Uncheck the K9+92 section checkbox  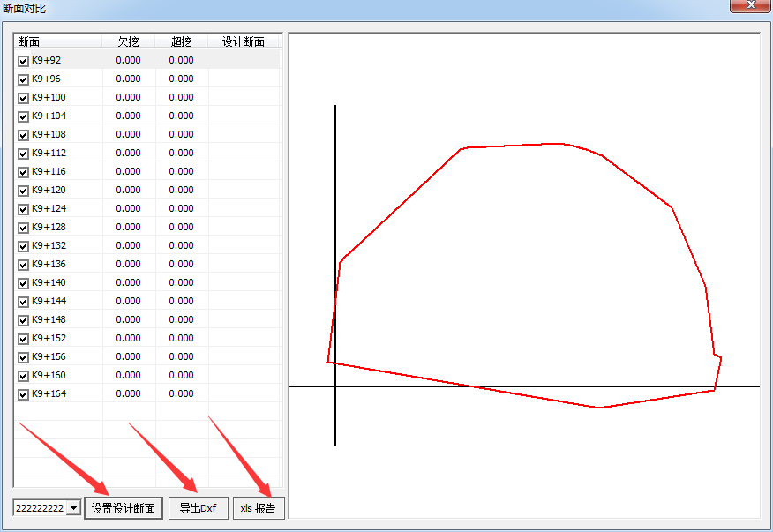click(x=24, y=61)
